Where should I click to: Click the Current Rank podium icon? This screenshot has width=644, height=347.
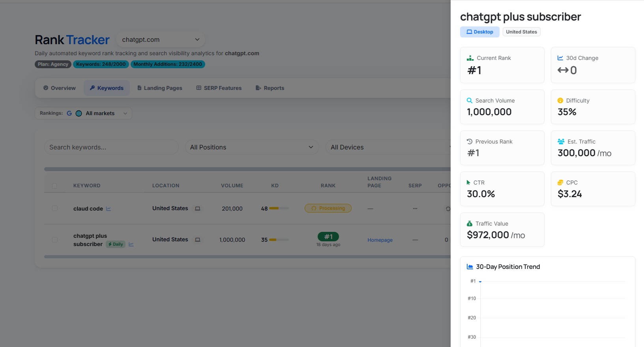pos(470,58)
